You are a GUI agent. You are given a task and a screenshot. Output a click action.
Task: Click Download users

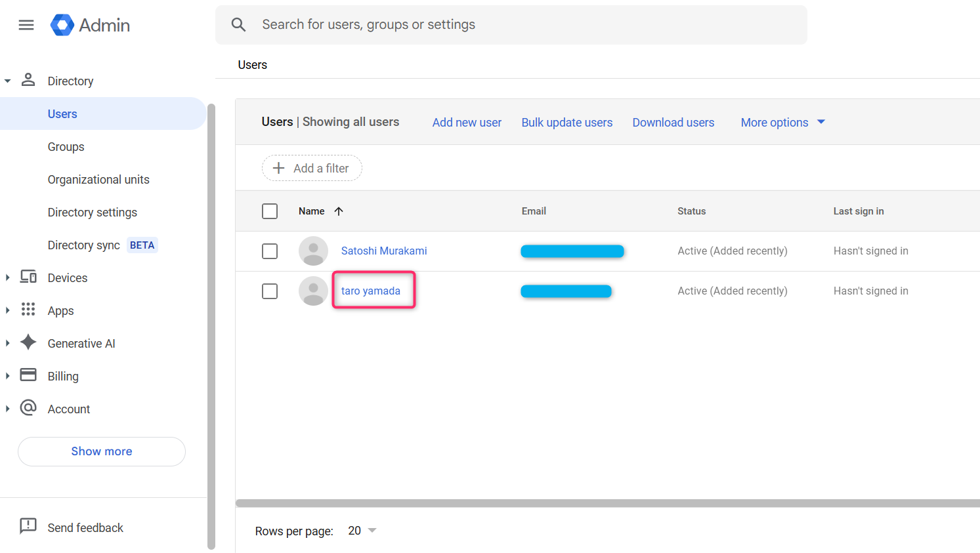point(673,123)
